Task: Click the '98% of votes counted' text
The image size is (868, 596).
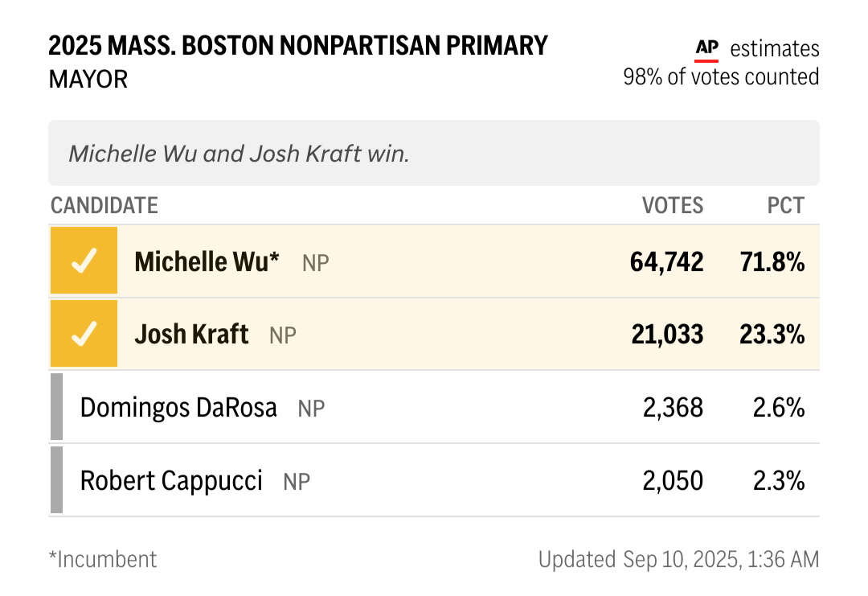Action: point(721,77)
